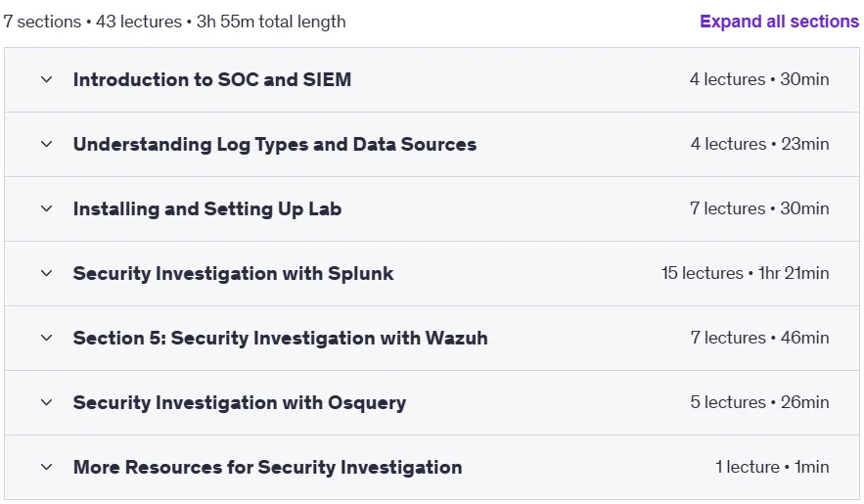Select the Security Investigation with Splunk title

(x=234, y=274)
